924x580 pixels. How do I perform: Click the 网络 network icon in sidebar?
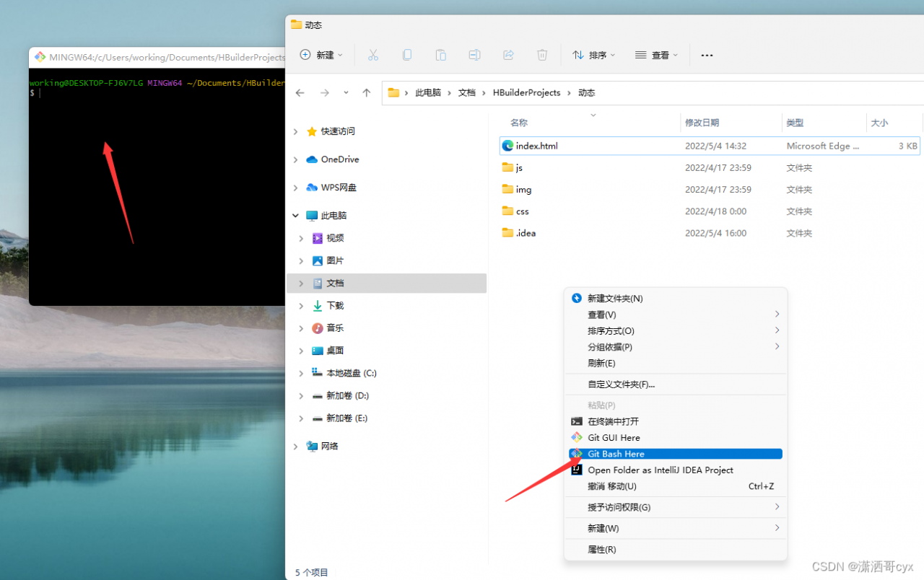point(312,447)
